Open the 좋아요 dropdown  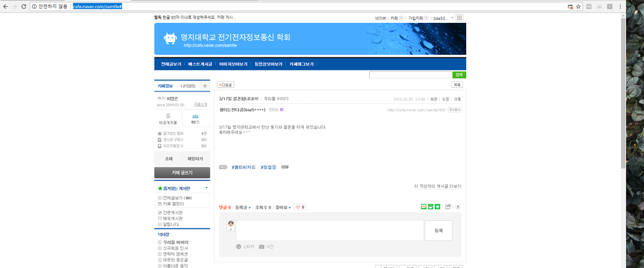(x=284, y=208)
